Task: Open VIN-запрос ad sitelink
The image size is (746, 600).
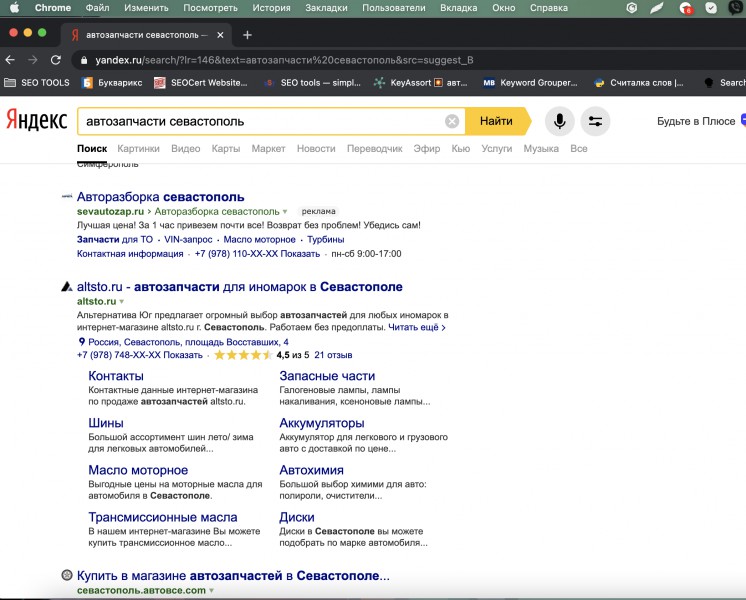Action: (x=188, y=239)
